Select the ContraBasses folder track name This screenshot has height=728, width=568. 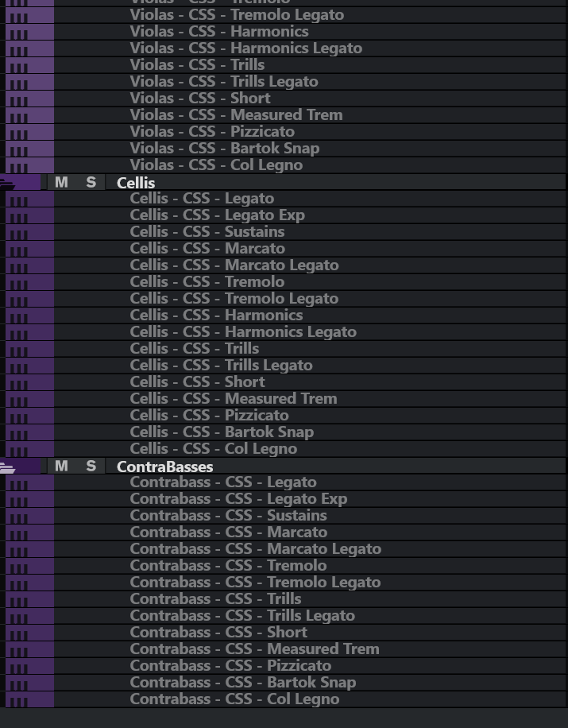click(x=164, y=467)
